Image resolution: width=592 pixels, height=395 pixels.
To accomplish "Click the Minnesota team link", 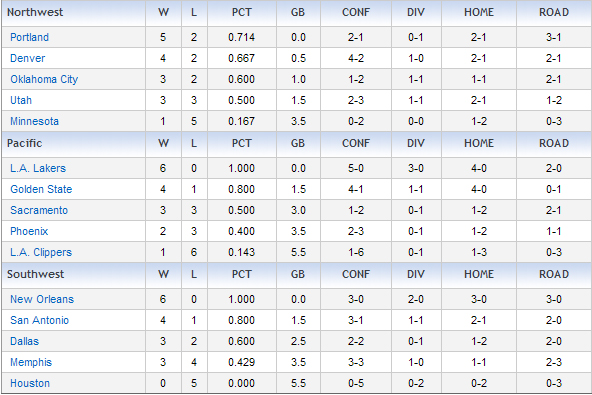I will [34, 121].
